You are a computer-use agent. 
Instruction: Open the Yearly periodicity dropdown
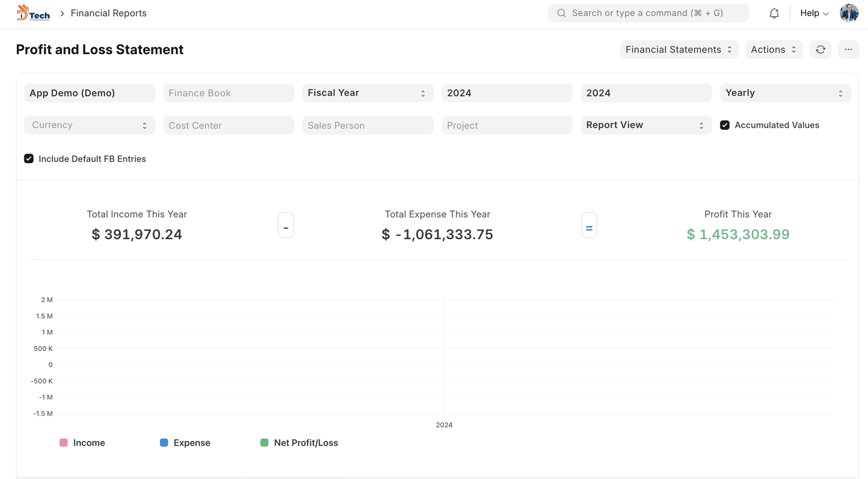pos(784,93)
